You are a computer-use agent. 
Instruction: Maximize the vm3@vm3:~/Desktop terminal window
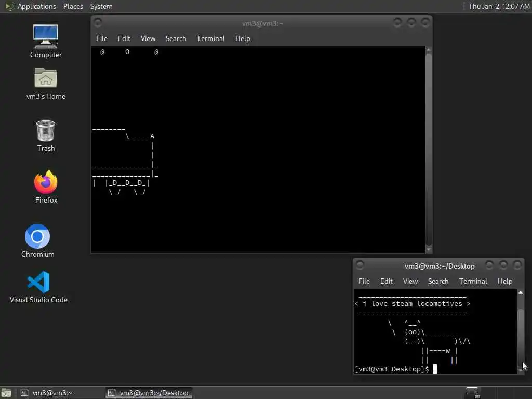tap(503, 264)
